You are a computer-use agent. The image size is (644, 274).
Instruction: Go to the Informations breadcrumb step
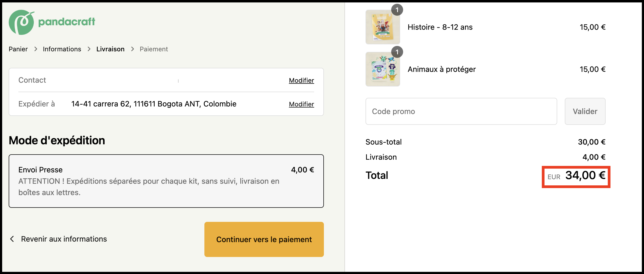62,49
